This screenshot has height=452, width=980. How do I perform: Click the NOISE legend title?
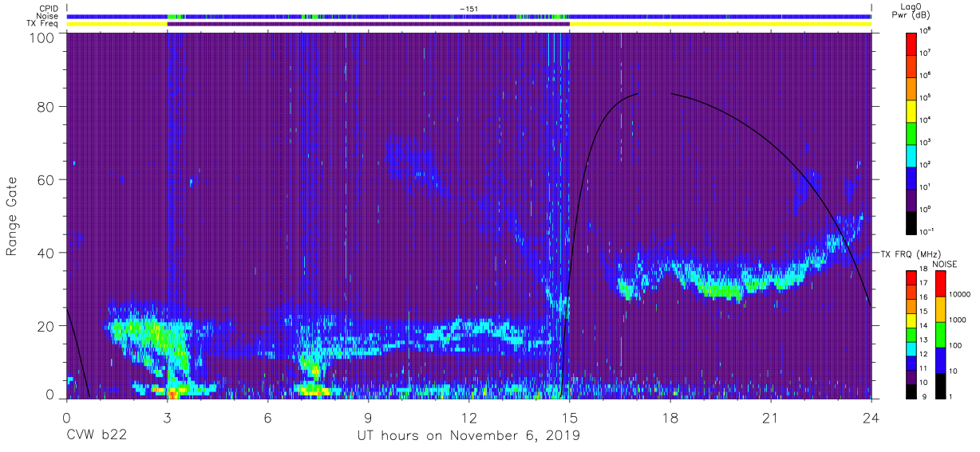[946, 264]
